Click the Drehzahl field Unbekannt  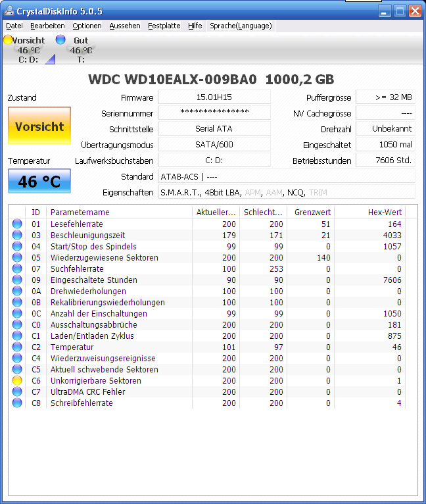(385, 128)
